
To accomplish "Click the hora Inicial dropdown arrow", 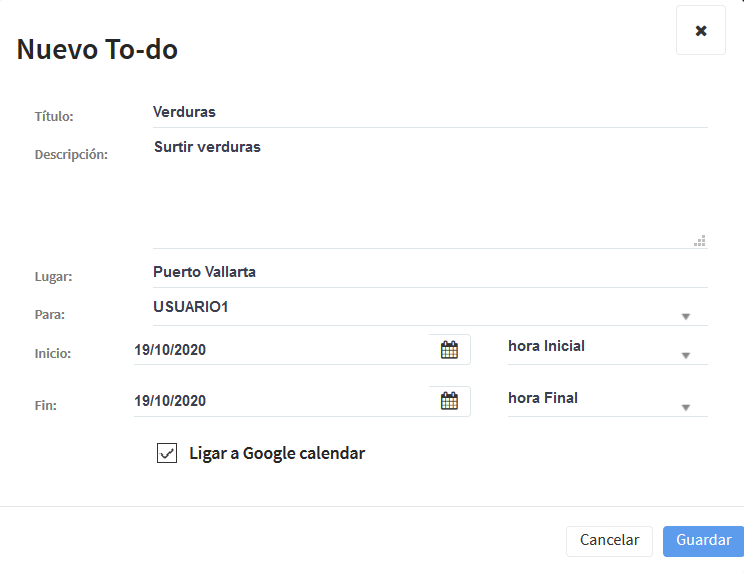I will [686, 355].
